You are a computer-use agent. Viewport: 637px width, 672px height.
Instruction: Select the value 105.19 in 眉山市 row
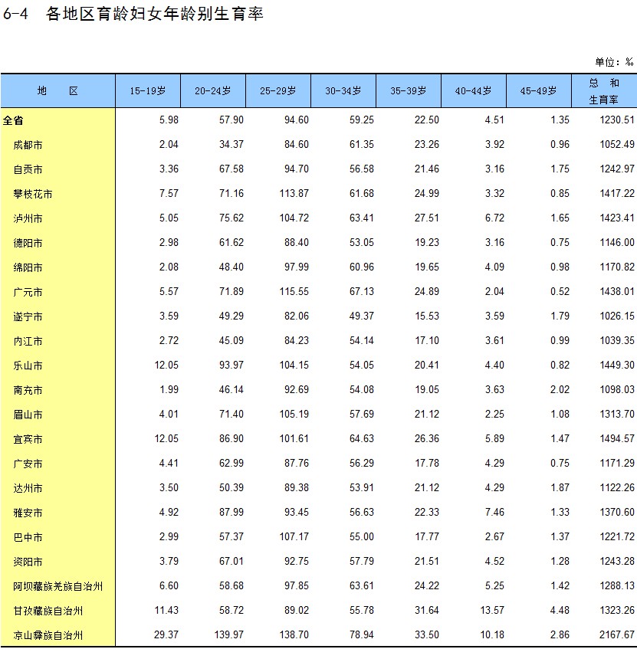pyautogui.click(x=294, y=414)
